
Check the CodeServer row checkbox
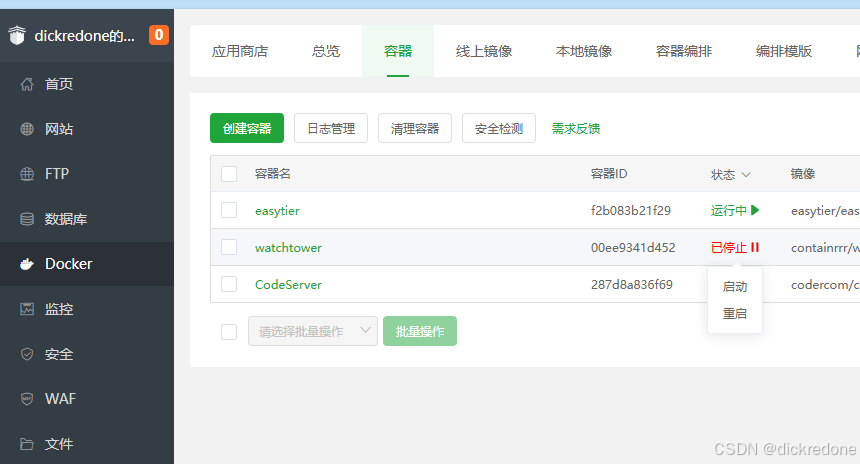[x=229, y=284]
